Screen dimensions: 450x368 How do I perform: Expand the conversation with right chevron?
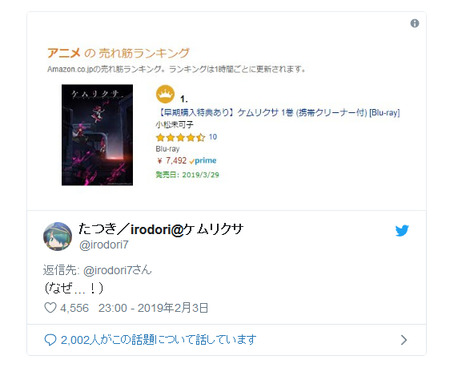point(404,340)
